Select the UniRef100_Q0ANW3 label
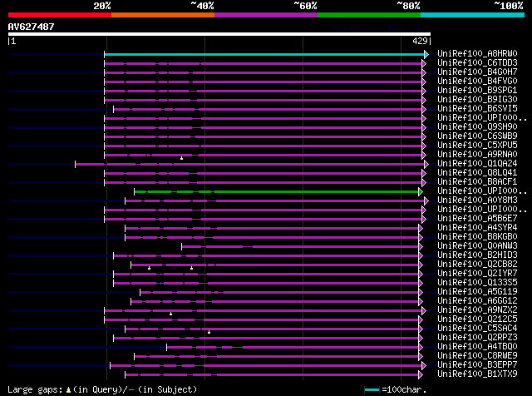This screenshot has width=532, height=396. point(477,246)
